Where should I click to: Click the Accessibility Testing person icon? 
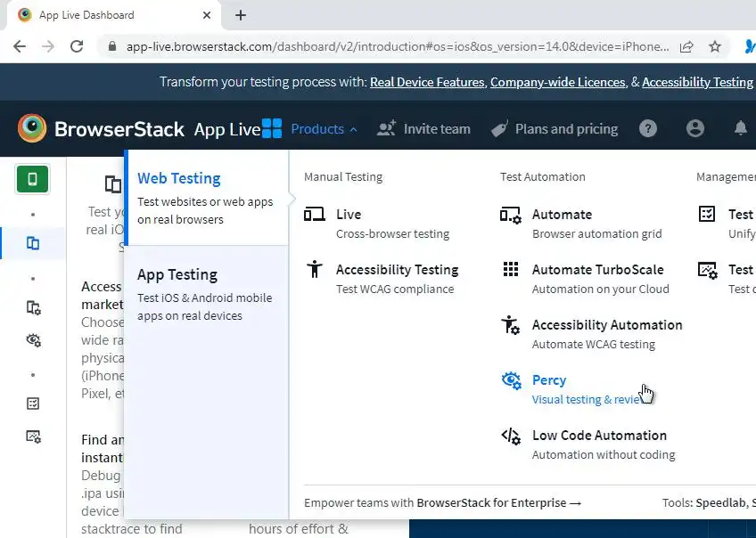pyautogui.click(x=314, y=270)
